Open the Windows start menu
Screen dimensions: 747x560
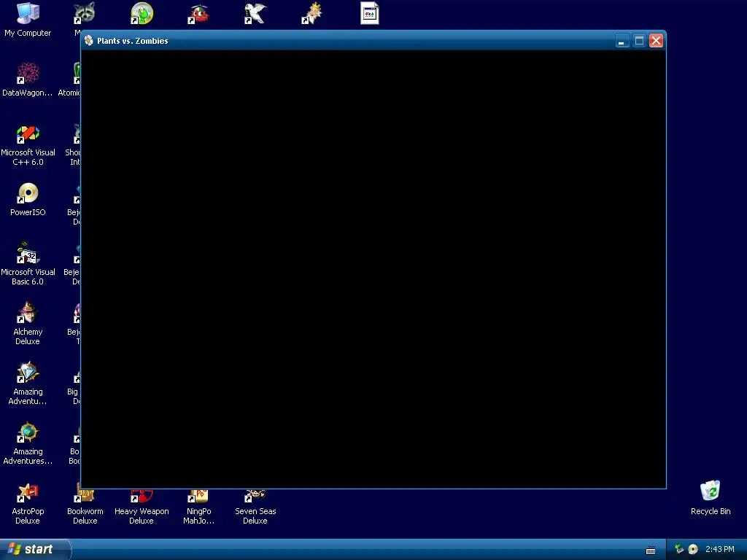[x=34, y=549]
